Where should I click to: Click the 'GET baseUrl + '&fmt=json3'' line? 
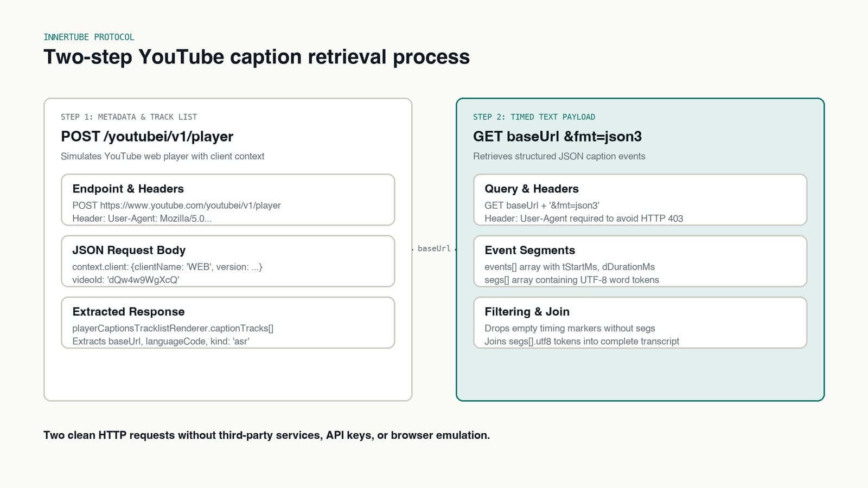[x=542, y=206]
